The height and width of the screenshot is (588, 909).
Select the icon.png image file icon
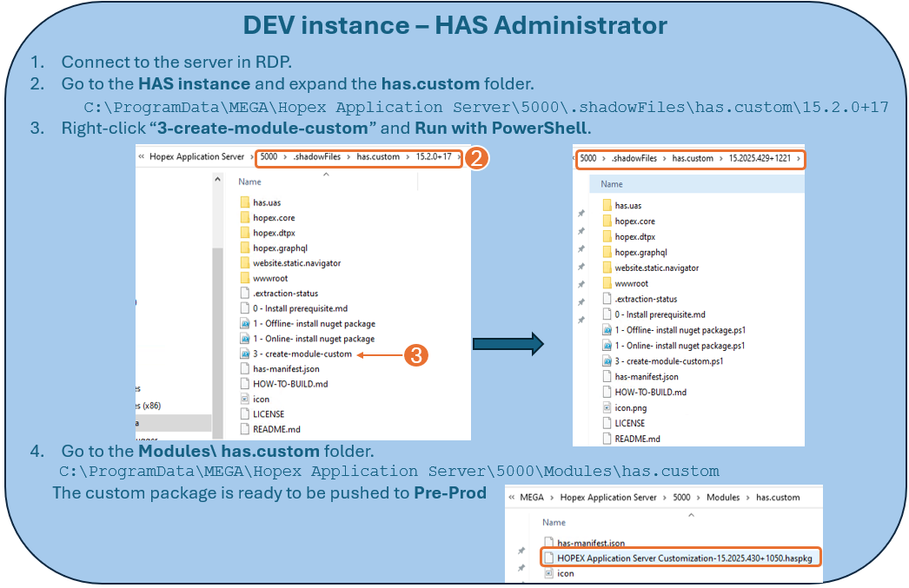[x=607, y=407]
